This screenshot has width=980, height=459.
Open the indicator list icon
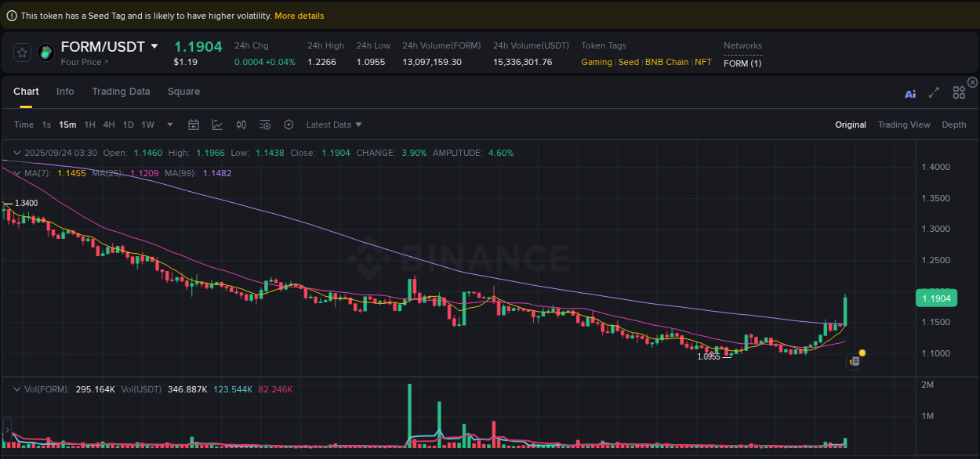point(265,124)
